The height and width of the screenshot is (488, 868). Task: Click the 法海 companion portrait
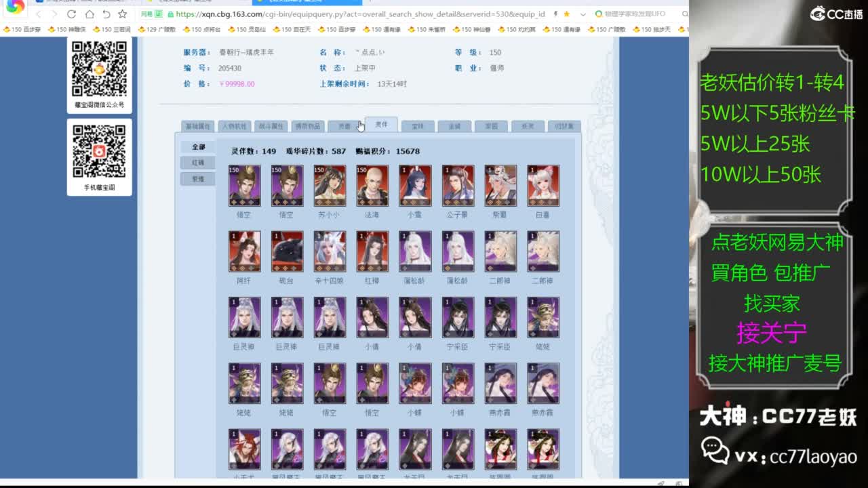coord(372,186)
